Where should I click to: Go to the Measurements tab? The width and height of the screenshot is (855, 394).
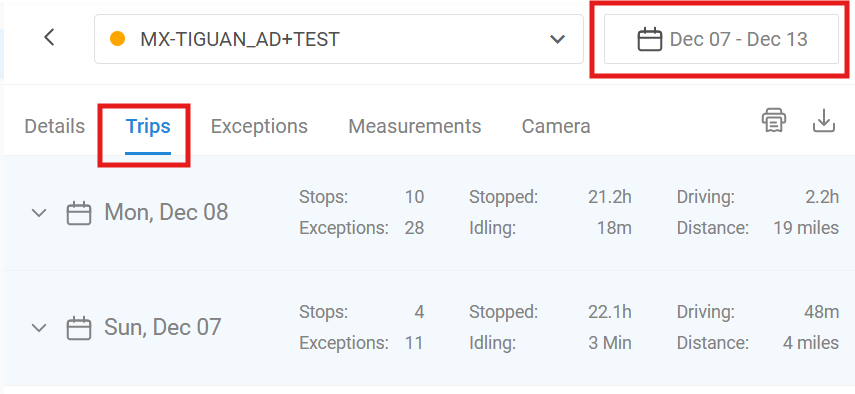point(414,126)
